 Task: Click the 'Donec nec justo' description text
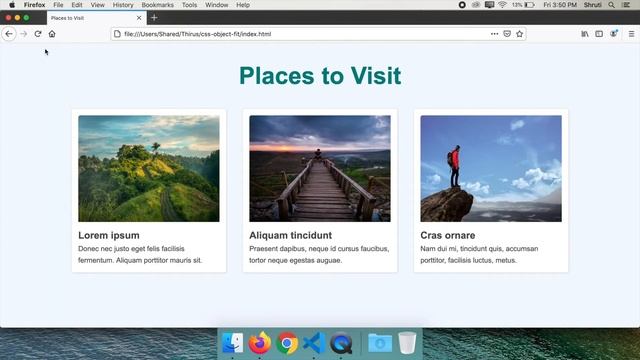tap(140, 254)
